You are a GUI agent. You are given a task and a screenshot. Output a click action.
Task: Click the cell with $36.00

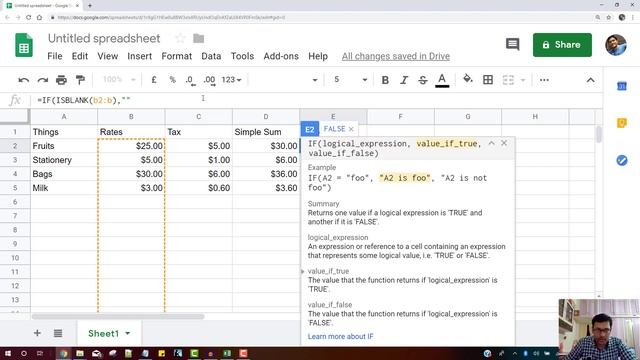266,174
